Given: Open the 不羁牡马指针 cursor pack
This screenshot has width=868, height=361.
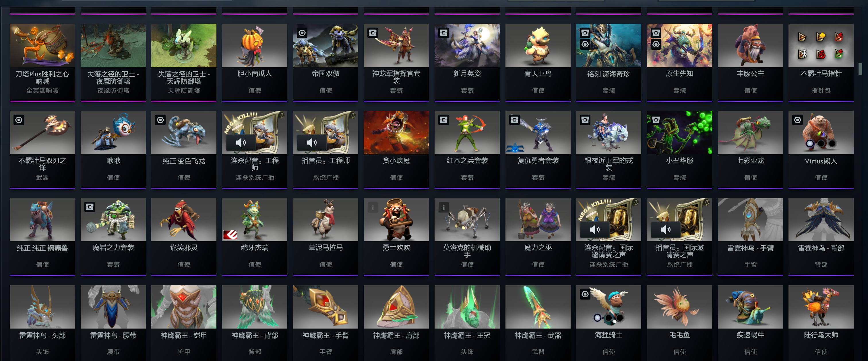Looking at the screenshot, I should tap(821, 62).
